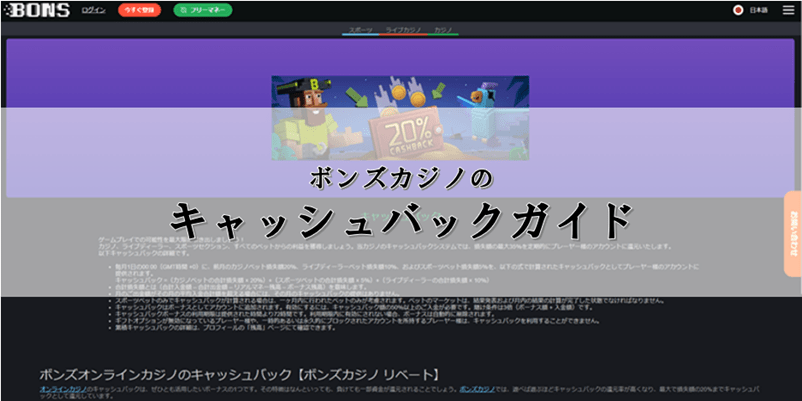Open the お問い合わせ side tab

[x=793, y=234]
